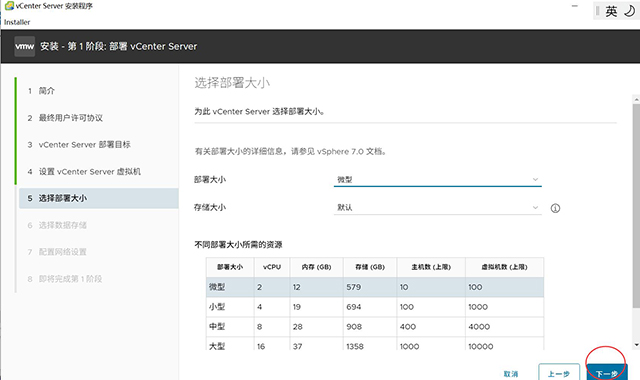
Task: Click the 下一步 button
Action: click(607, 373)
